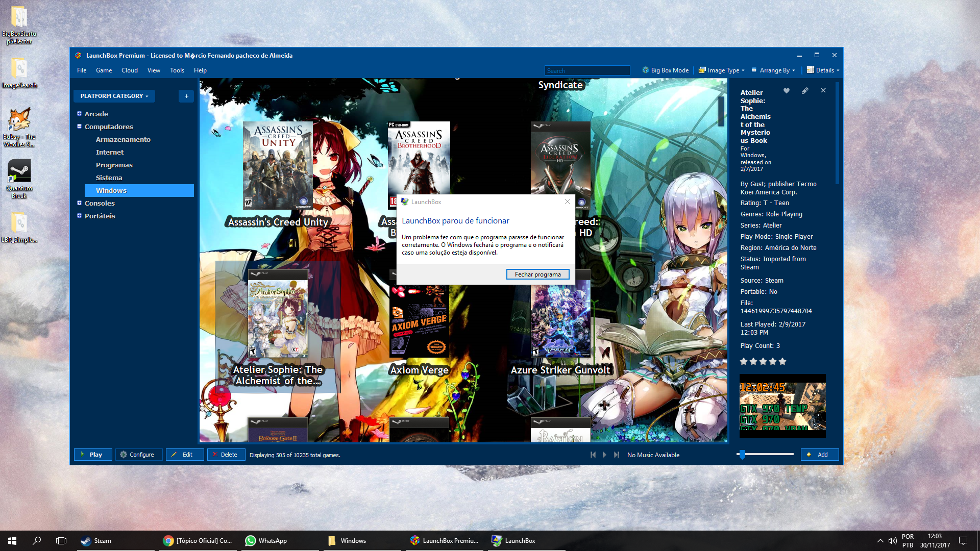Close the game details panel

pyautogui.click(x=823, y=90)
